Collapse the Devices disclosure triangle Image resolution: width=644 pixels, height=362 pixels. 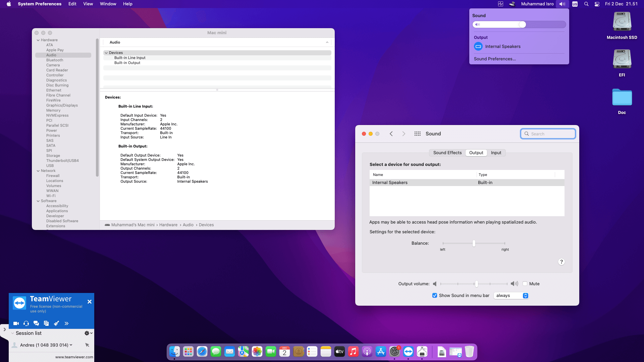[x=106, y=53]
